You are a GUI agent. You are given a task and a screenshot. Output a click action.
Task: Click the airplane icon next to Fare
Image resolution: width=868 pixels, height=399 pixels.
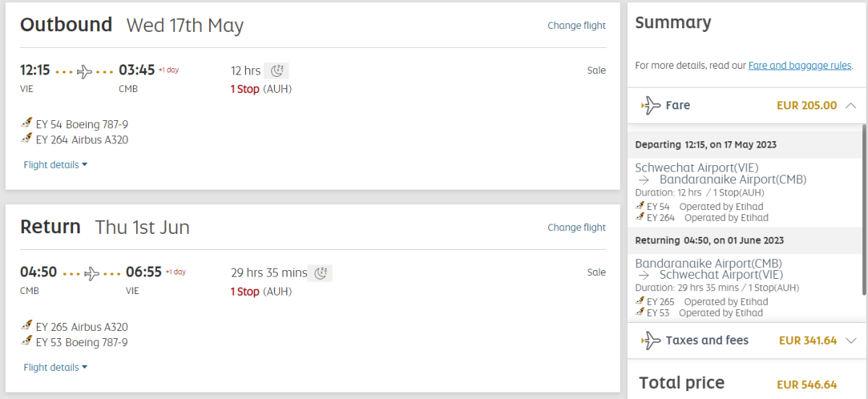tap(651, 106)
